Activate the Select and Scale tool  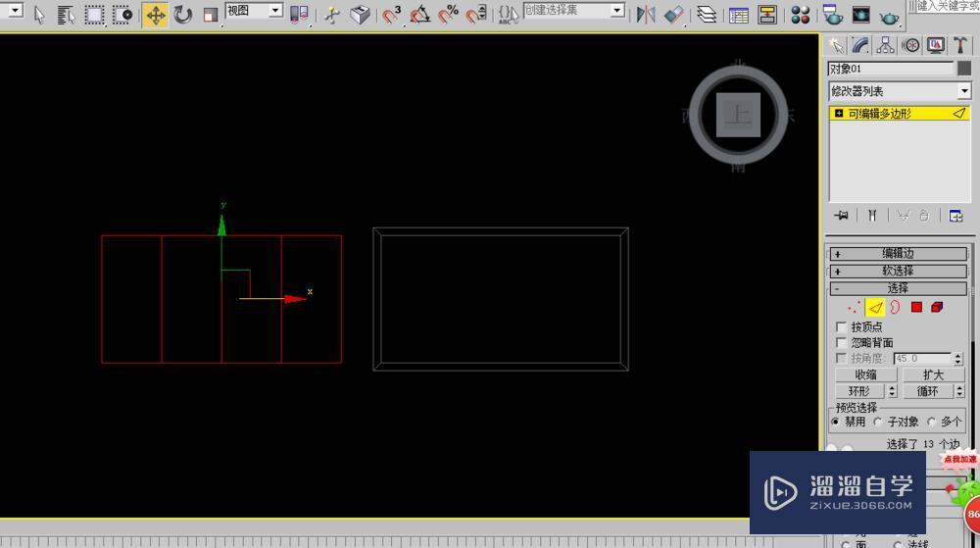[211, 15]
